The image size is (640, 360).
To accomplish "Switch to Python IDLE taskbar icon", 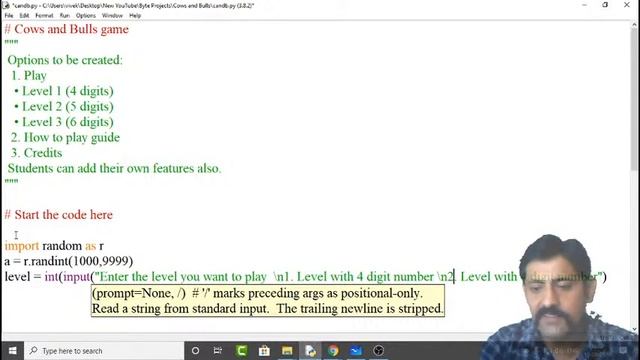I will click(310, 351).
